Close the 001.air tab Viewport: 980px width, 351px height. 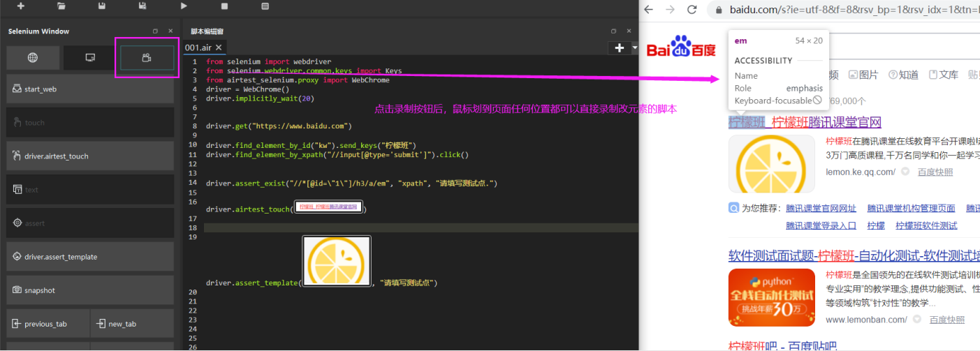coord(219,47)
